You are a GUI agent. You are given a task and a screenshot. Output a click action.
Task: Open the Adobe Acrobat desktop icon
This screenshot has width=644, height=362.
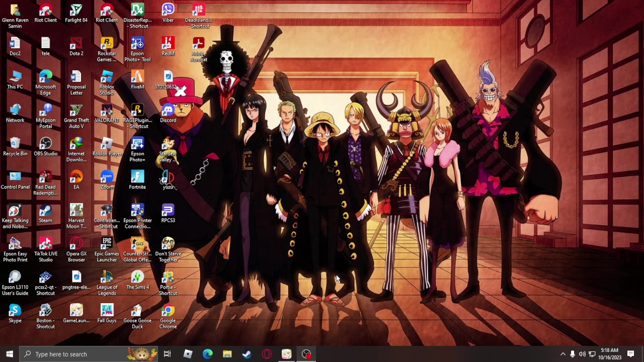click(x=199, y=49)
